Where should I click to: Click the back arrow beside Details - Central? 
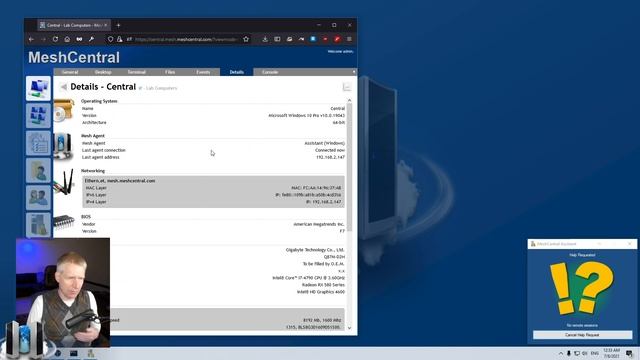[x=63, y=87]
